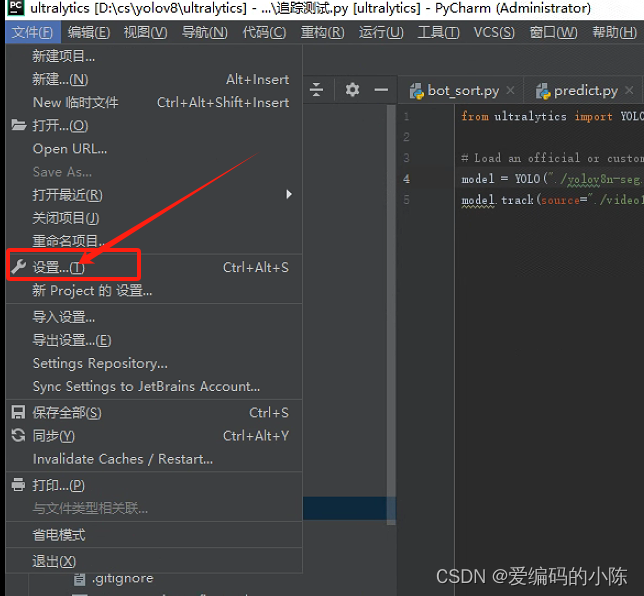Open the 重构(R) menu
Image resolution: width=644 pixels, height=596 pixels.
322,32
